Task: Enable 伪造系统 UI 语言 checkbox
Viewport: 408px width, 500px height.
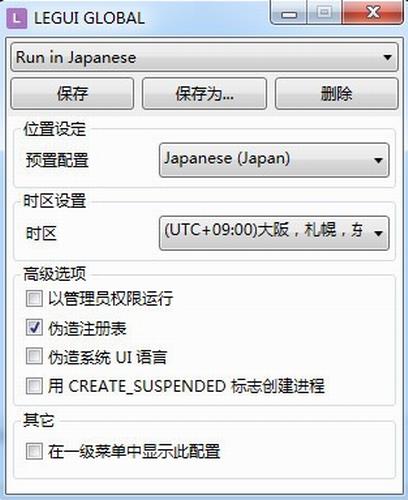Action: click(34, 356)
